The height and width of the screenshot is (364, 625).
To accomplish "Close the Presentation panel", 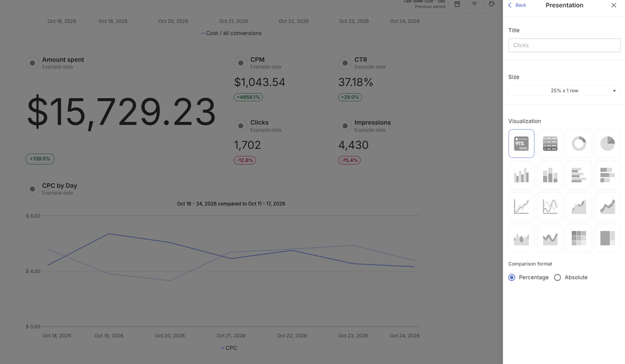I will coord(614,5).
